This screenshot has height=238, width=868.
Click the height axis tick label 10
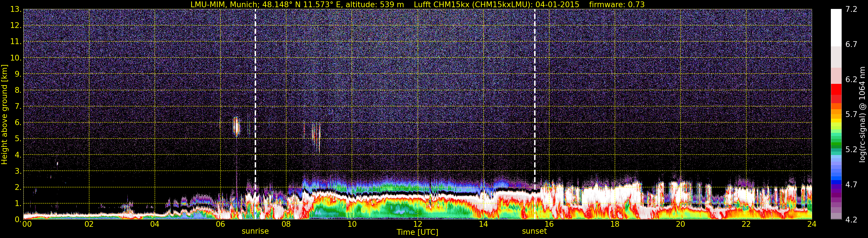pyautogui.click(x=16, y=58)
